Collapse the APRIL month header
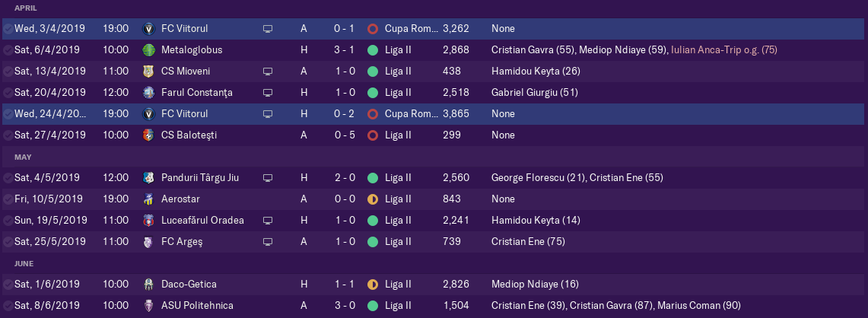The width and height of the screenshot is (868, 318). [x=26, y=8]
